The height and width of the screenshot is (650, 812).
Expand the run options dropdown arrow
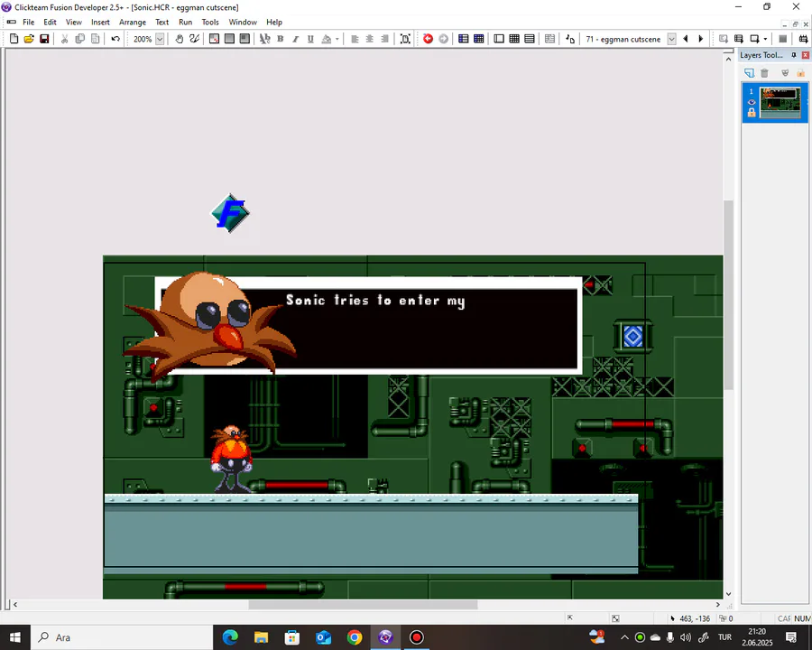pos(765,39)
